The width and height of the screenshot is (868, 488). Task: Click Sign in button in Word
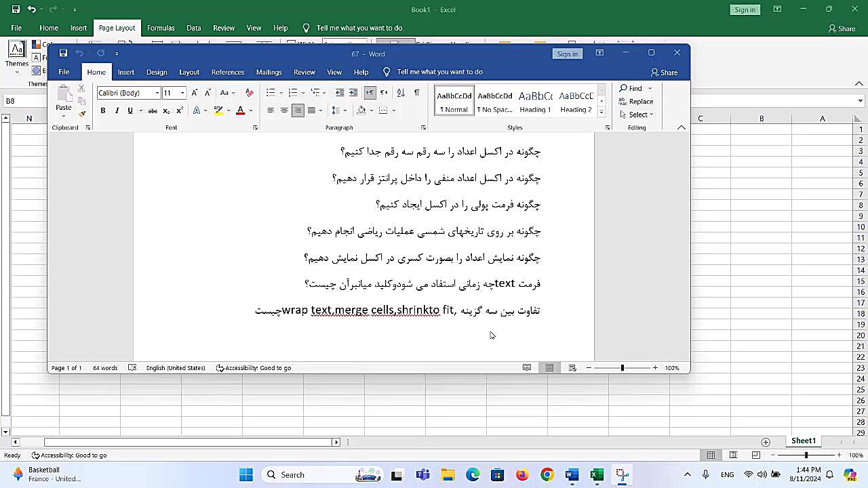coord(568,54)
